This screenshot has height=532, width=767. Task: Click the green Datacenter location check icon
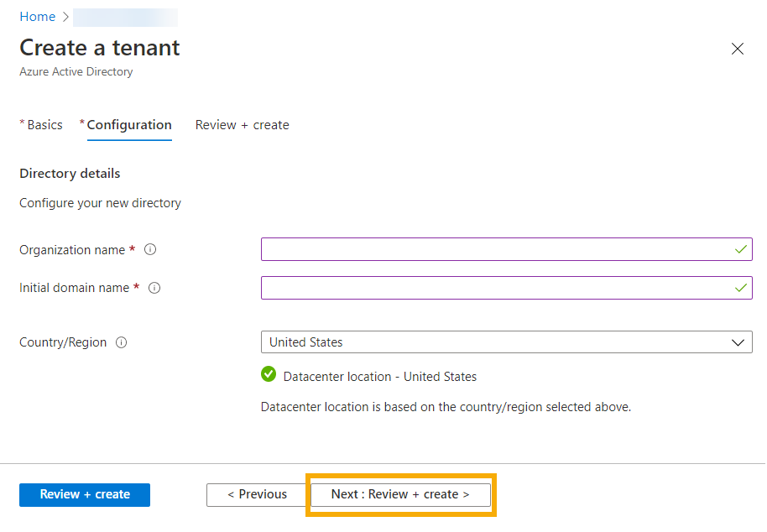pyautogui.click(x=269, y=374)
